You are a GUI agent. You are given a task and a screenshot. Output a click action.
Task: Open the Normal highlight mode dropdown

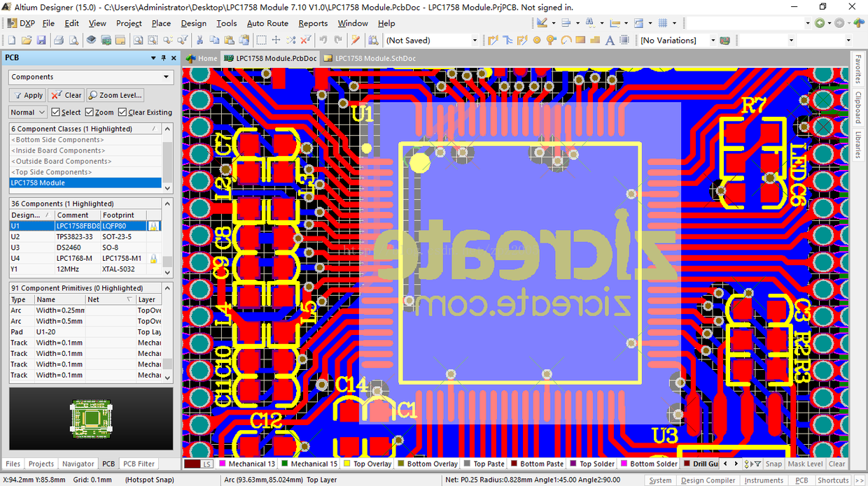coord(27,112)
